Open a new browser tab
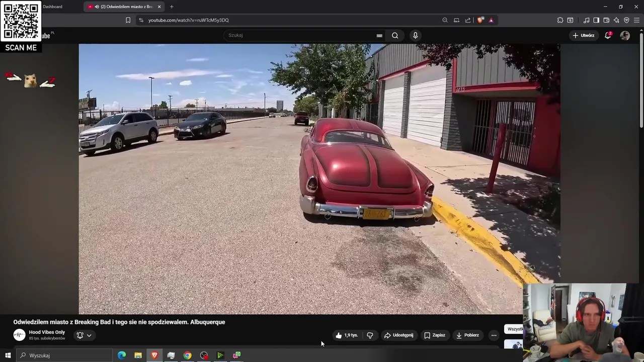The height and width of the screenshot is (362, 644). coord(172,7)
